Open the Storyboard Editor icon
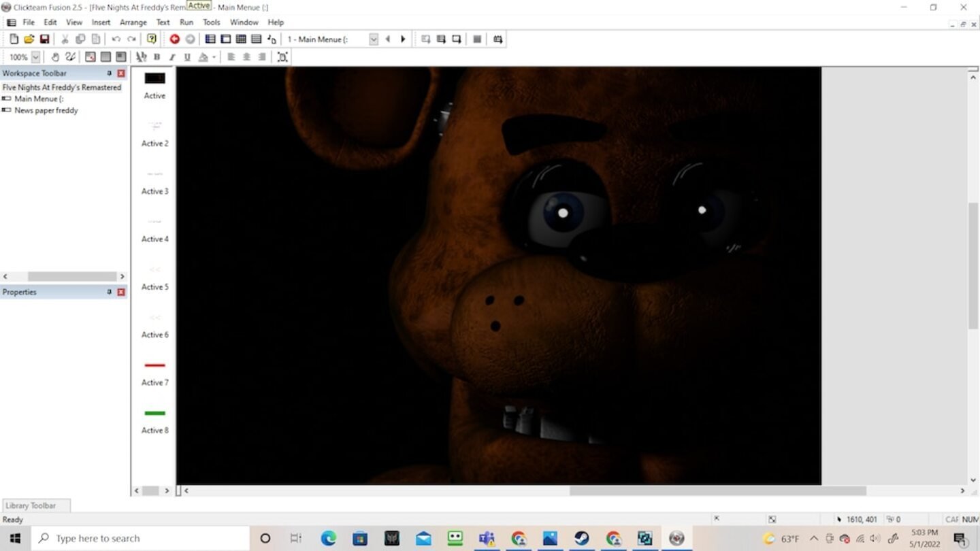The image size is (980, 551). [210, 39]
